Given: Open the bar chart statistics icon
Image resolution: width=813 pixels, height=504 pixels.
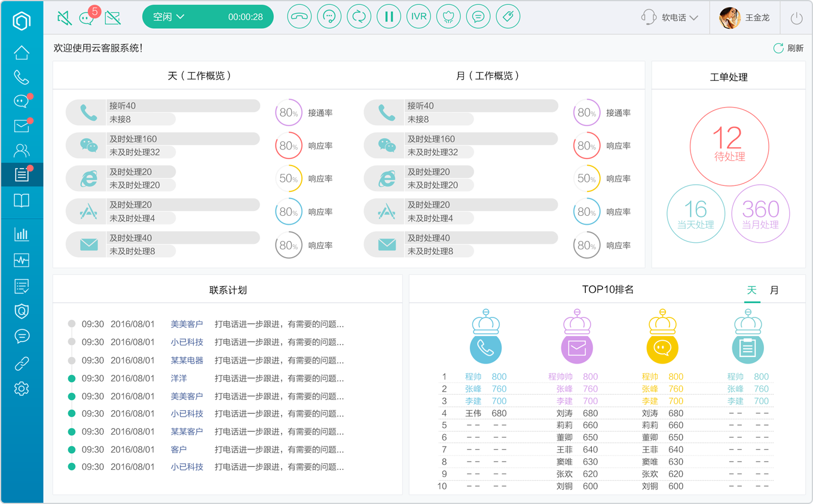Looking at the screenshot, I should (x=22, y=234).
